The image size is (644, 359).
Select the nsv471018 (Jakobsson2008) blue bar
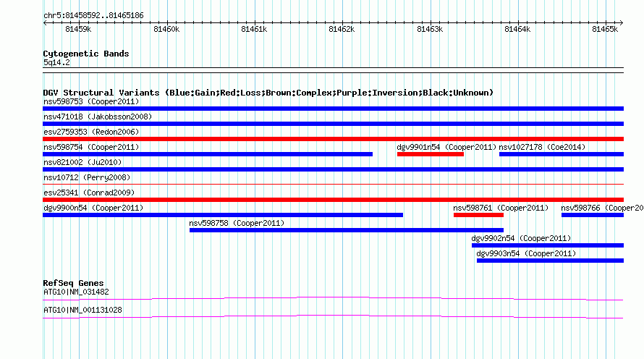point(333,124)
